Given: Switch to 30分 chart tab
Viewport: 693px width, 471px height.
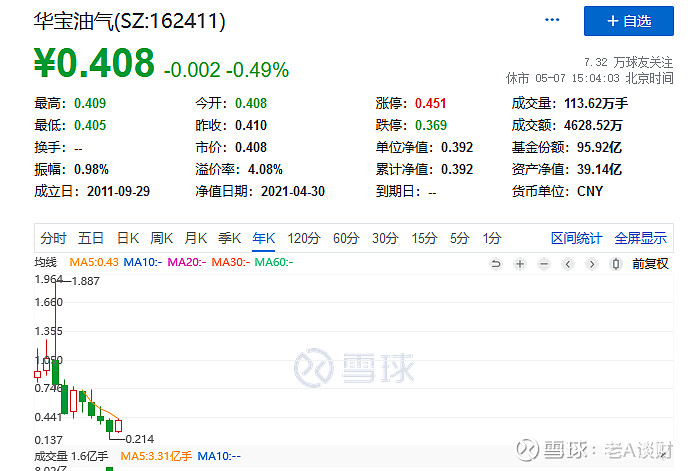Looking at the screenshot, I should pyautogui.click(x=385, y=239).
